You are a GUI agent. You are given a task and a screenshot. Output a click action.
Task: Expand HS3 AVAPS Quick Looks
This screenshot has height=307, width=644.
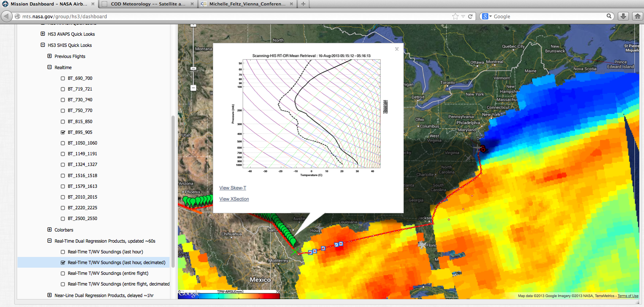coord(43,34)
